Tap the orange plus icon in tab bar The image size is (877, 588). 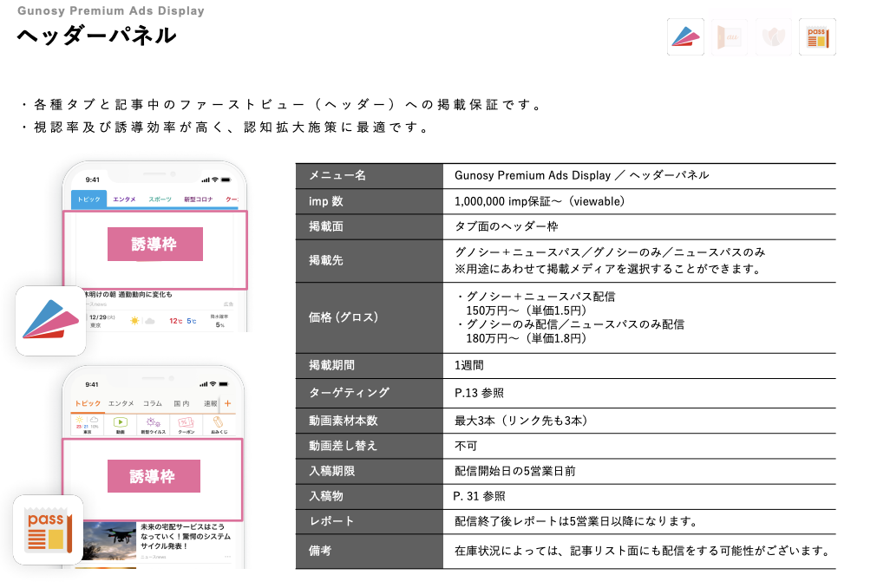pyautogui.click(x=228, y=403)
